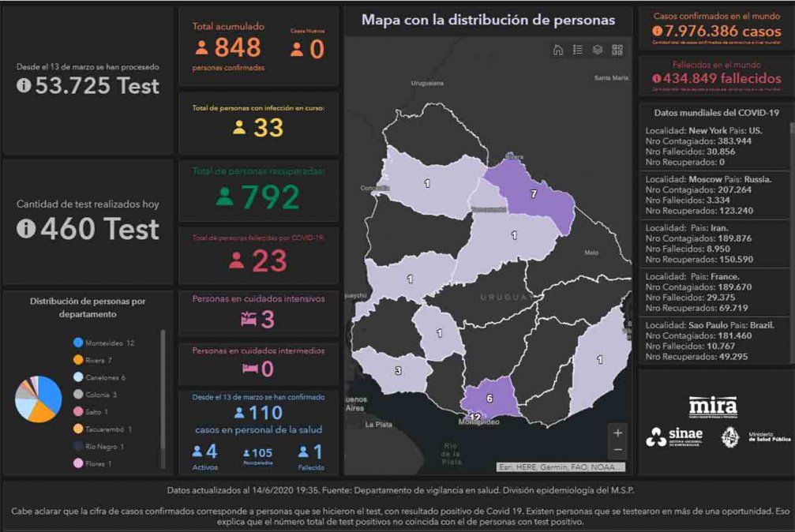Open the map layers stack icon
Screen dimensions: 795x532
[598, 51]
